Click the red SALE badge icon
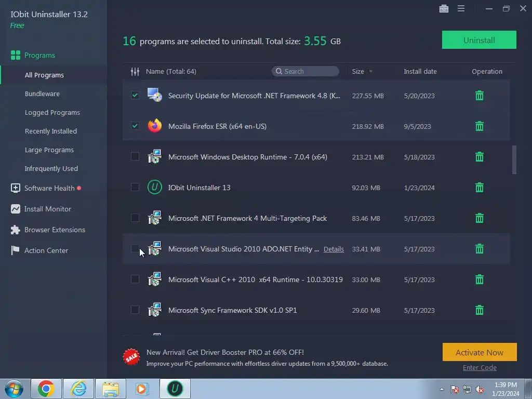This screenshot has width=532, height=399. click(x=131, y=357)
